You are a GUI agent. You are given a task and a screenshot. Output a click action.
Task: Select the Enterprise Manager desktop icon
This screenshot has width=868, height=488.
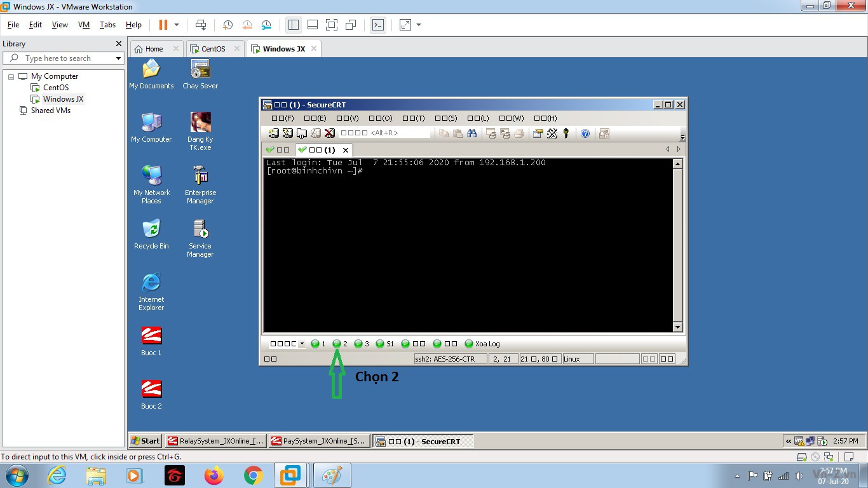(200, 184)
